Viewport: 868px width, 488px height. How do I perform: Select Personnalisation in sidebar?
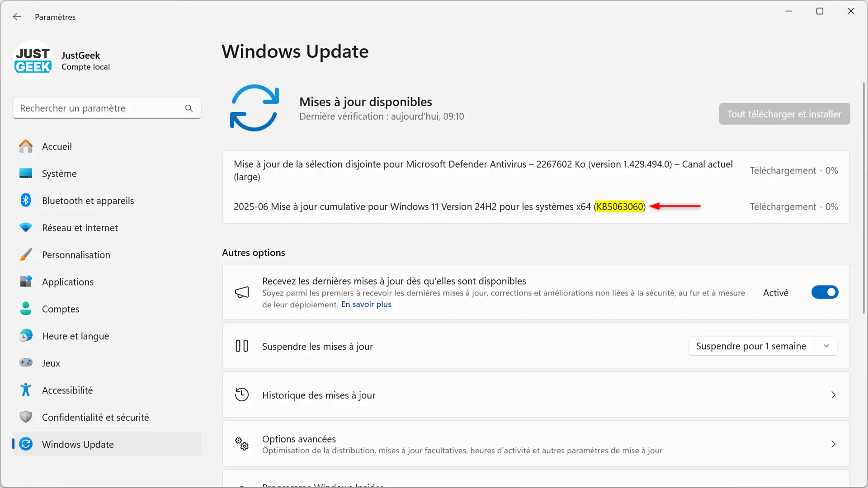(107, 255)
